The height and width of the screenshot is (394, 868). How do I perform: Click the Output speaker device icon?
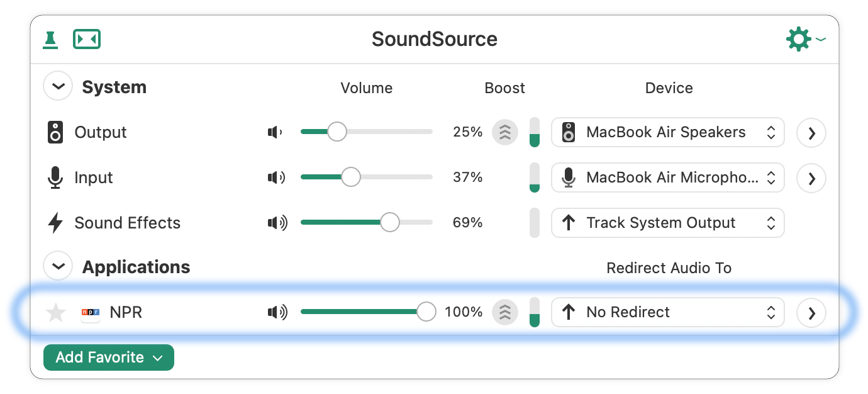[56, 132]
